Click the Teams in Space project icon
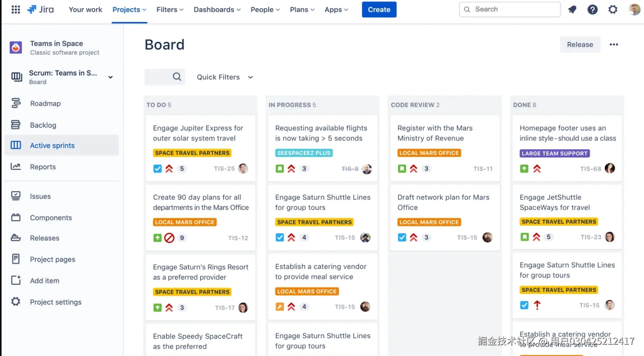Image resolution: width=644 pixels, height=356 pixels. (16, 47)
